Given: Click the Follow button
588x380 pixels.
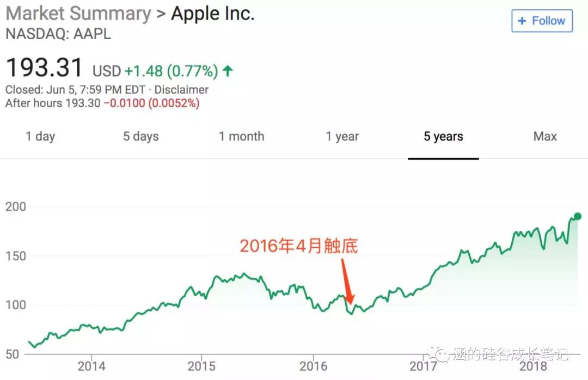Looking at the screenshot, I should click(x=542, y=21).
